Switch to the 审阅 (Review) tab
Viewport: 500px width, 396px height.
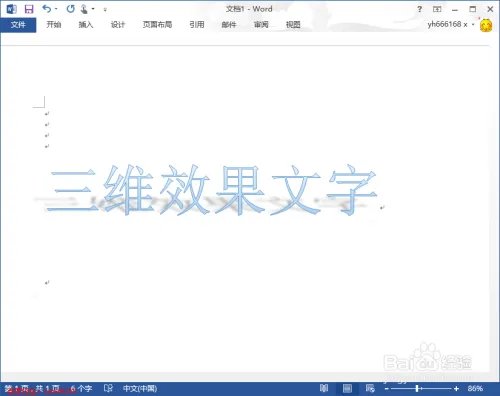(x=261, y=25)
